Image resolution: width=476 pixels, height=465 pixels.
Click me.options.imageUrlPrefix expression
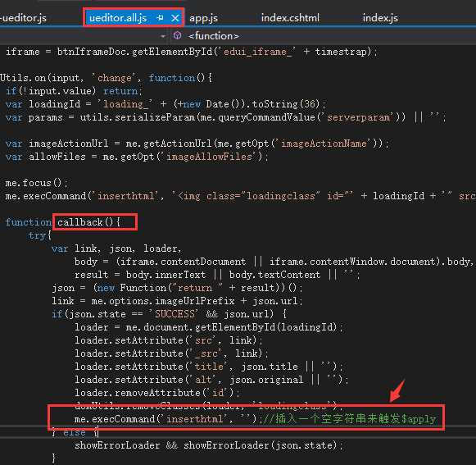[163, 301]
